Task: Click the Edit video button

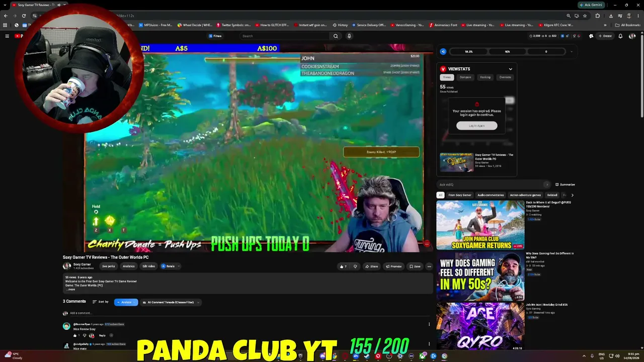Action: click(x=148, y=266)
